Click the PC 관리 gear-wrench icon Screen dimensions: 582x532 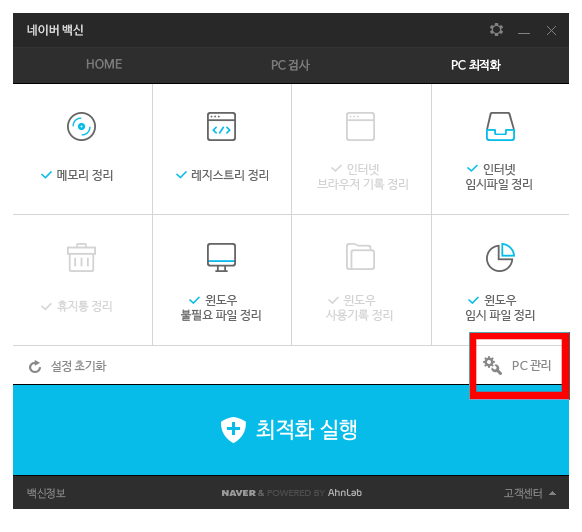coord(492,365)
